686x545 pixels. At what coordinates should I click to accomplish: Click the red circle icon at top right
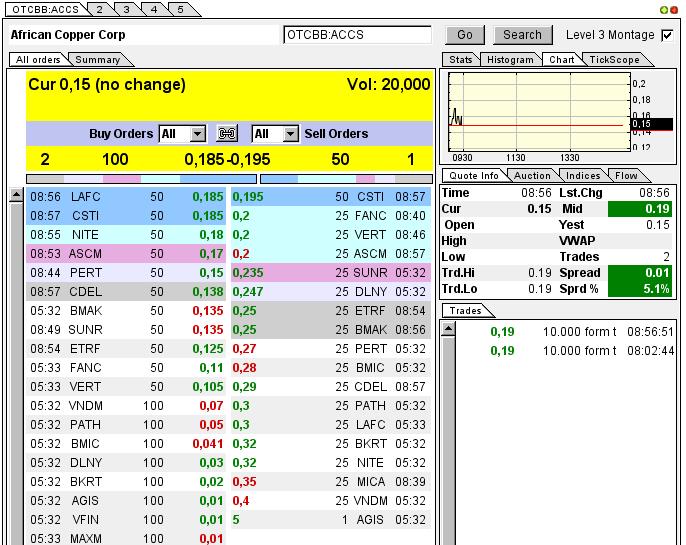675,9
